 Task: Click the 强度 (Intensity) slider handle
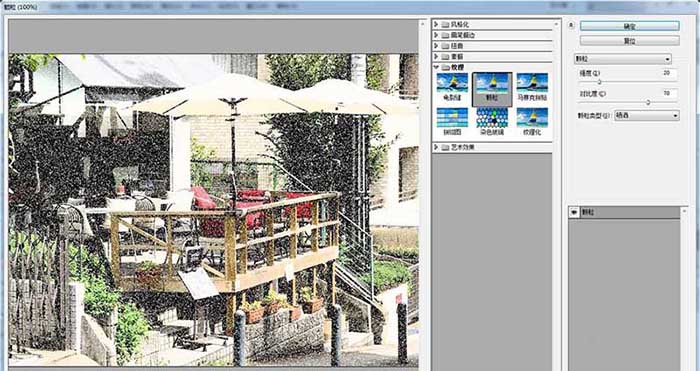coord(599,82)
